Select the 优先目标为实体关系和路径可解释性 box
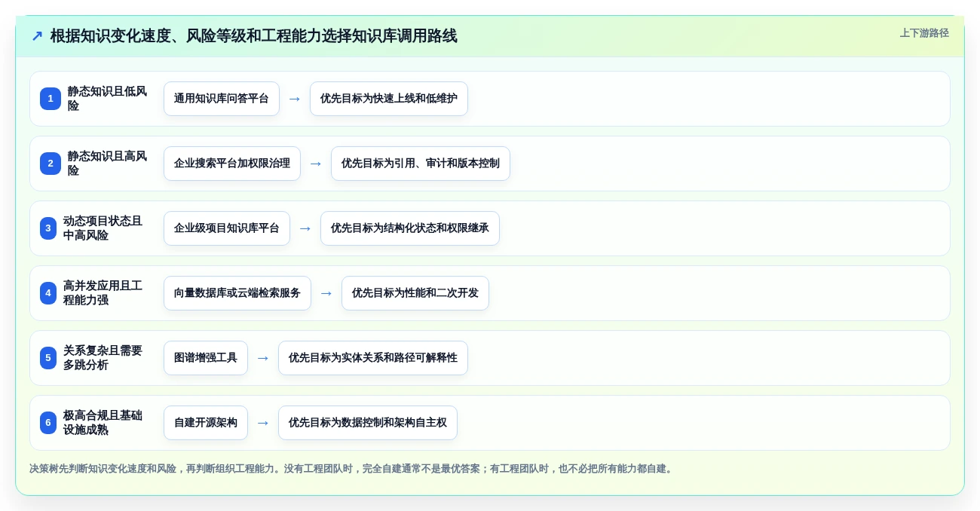980x511 pixels. (373, 358)
